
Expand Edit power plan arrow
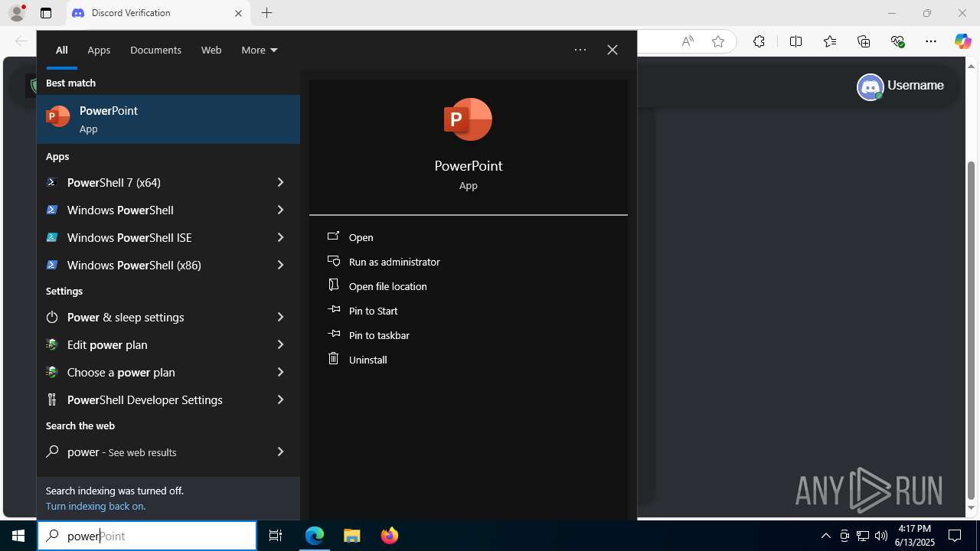coord(280,344)
